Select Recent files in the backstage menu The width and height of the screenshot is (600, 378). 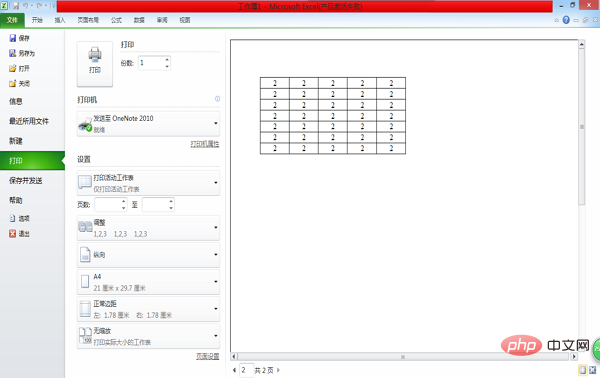tap(29, 121)
